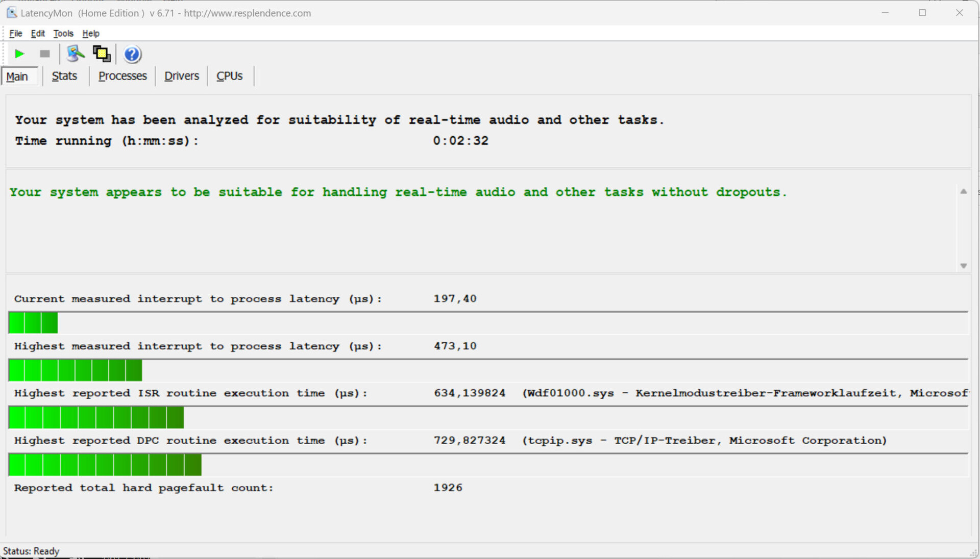This screenshot has height=559, width=980.
Task: Switch to the Stats tab
Action: [x=64, y=76]
